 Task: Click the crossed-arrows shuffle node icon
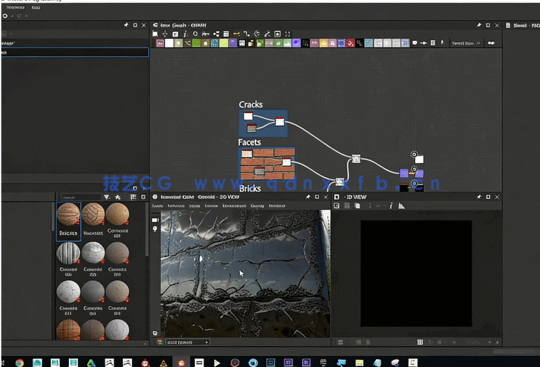(187, 43)
